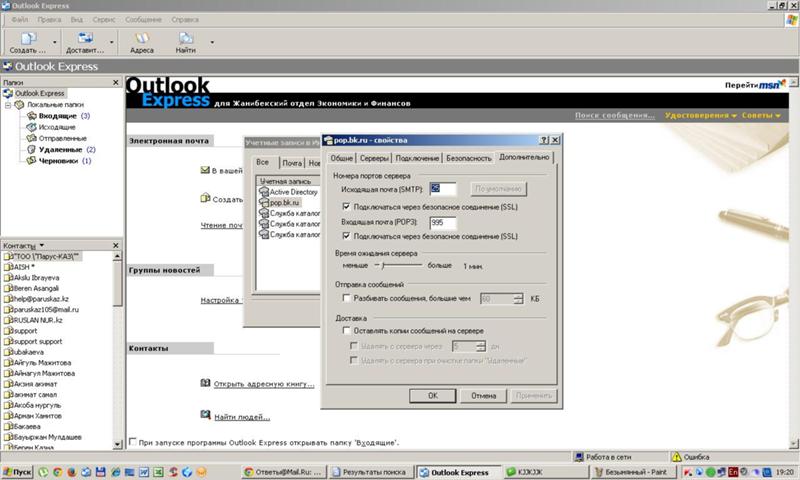This screenshot has height=480, width=800.
Task: Click the Найти (find) toolbar icon
Action: pos(186,39)
